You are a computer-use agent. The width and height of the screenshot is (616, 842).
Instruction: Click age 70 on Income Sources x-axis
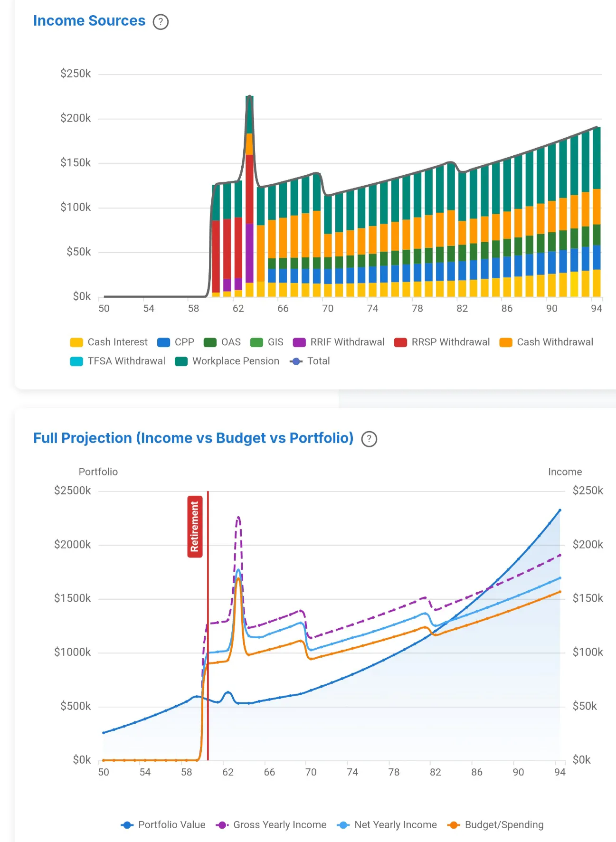(328, 309)
